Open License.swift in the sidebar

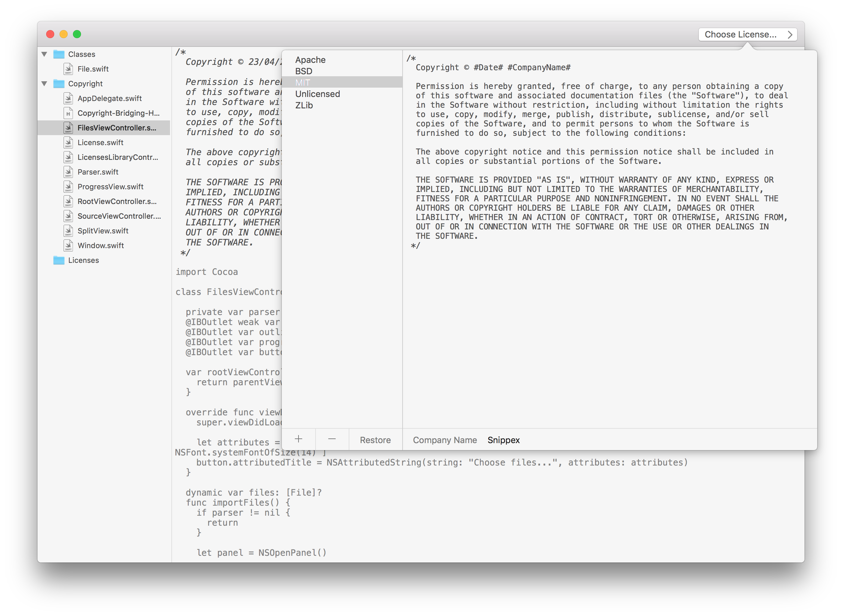coord(100,142)
